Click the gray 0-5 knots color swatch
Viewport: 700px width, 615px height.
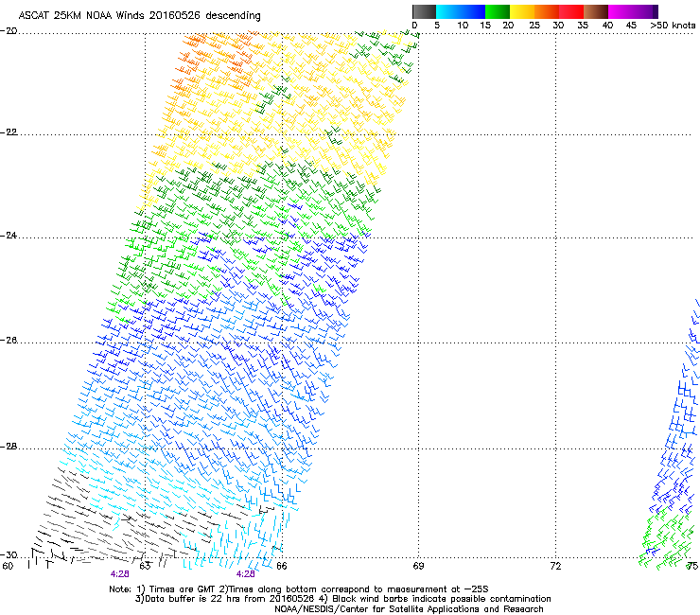tap(424, 11)
